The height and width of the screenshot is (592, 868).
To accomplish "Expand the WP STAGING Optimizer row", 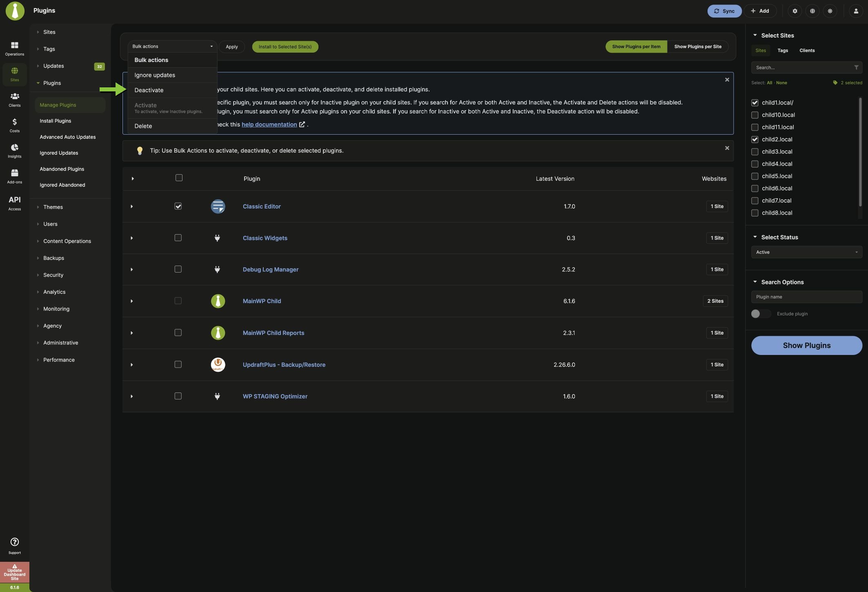I will click(132, 396).
